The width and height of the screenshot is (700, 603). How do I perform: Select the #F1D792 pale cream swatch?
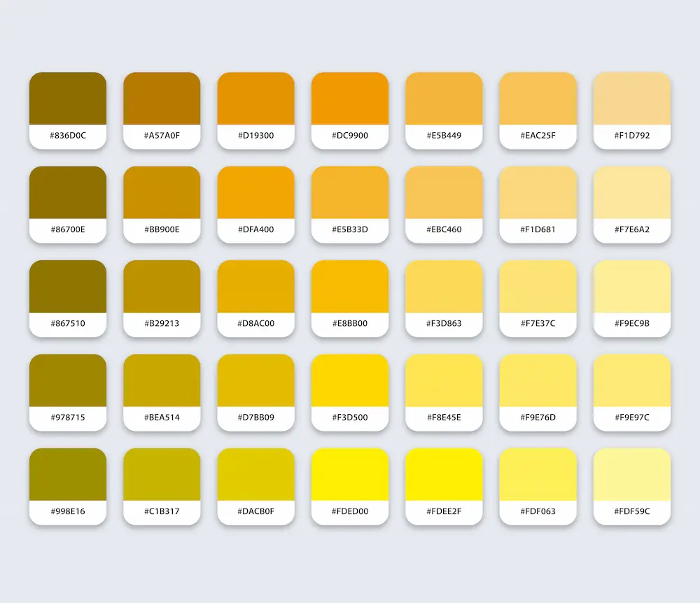click(631, 99)
